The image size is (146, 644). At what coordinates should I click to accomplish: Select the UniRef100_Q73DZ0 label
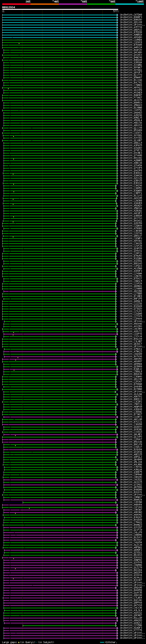tap(131, 309)
